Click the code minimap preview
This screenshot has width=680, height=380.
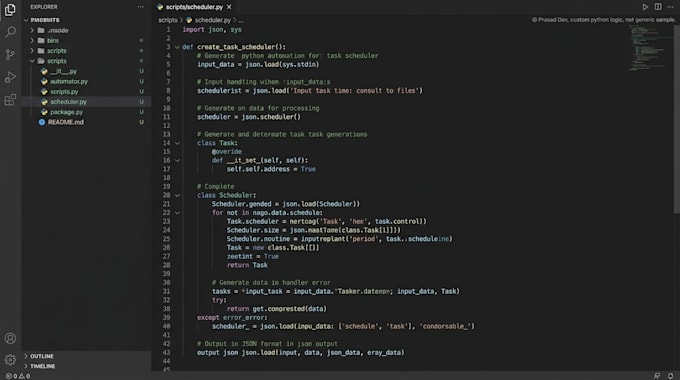coord(649,48)
